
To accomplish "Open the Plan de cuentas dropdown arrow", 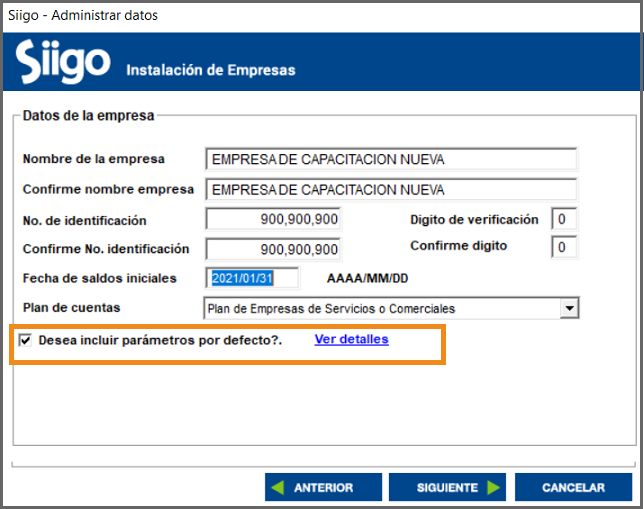I will click(x=569, y=308).
